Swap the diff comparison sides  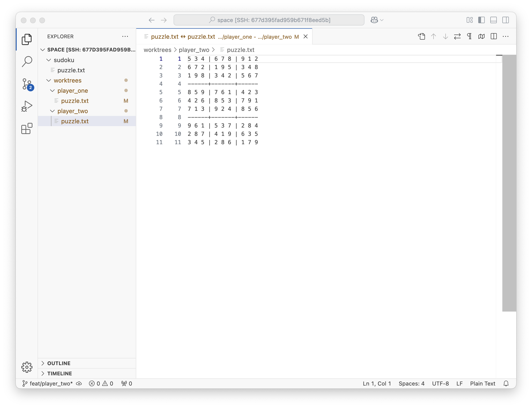[457, 36]
